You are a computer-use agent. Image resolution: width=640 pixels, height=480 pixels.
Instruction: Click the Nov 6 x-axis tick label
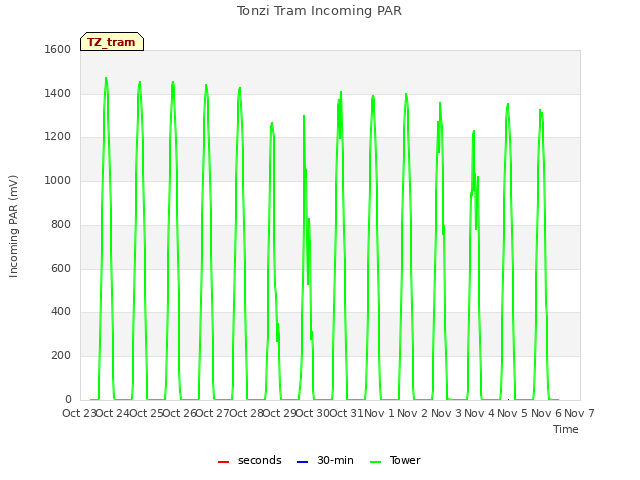pos(547,413)
